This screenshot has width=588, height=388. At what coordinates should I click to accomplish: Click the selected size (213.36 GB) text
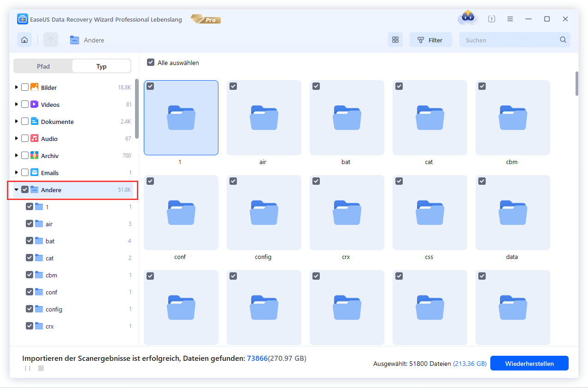tap(470, 364)
